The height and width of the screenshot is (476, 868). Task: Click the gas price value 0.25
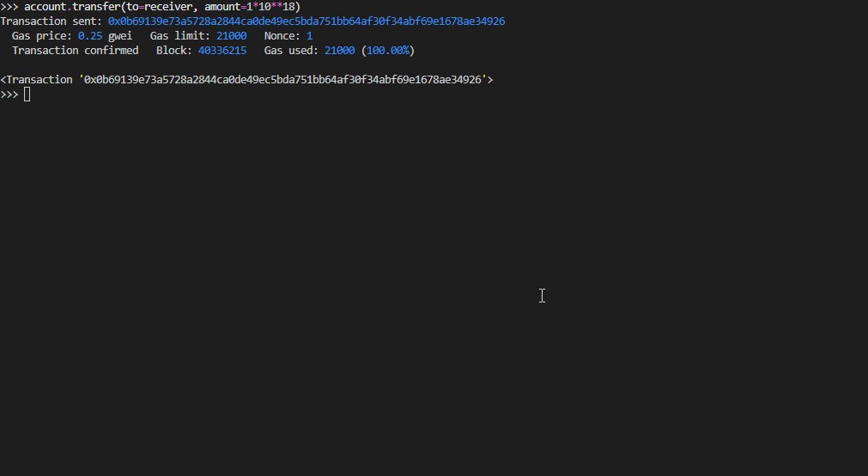pyautogui.click(x=89, y=35)
